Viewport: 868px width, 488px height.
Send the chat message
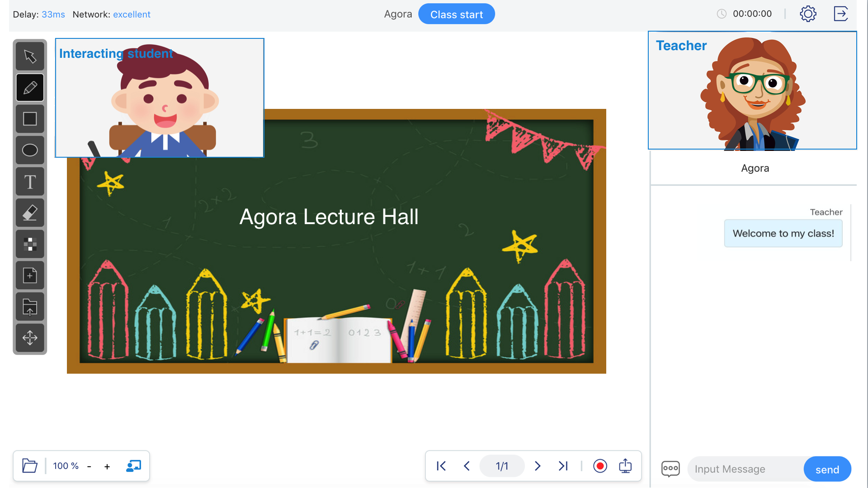point(827,469)
